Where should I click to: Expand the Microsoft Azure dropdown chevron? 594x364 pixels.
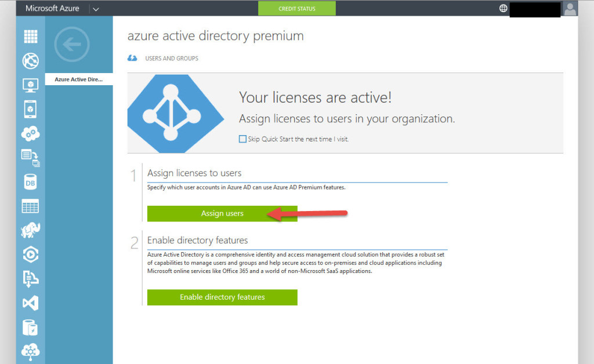(96, 9)
